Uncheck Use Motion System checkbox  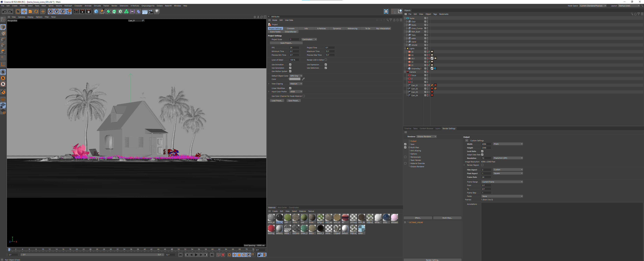pos(290,71)
